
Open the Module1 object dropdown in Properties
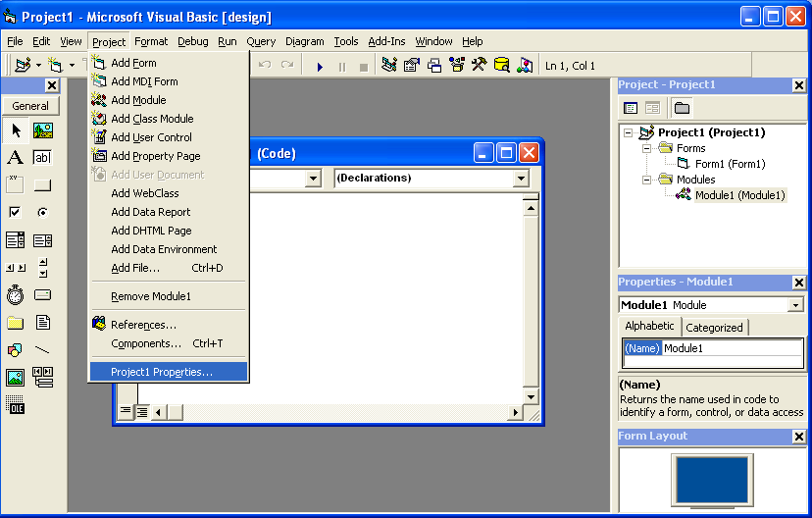796,305
